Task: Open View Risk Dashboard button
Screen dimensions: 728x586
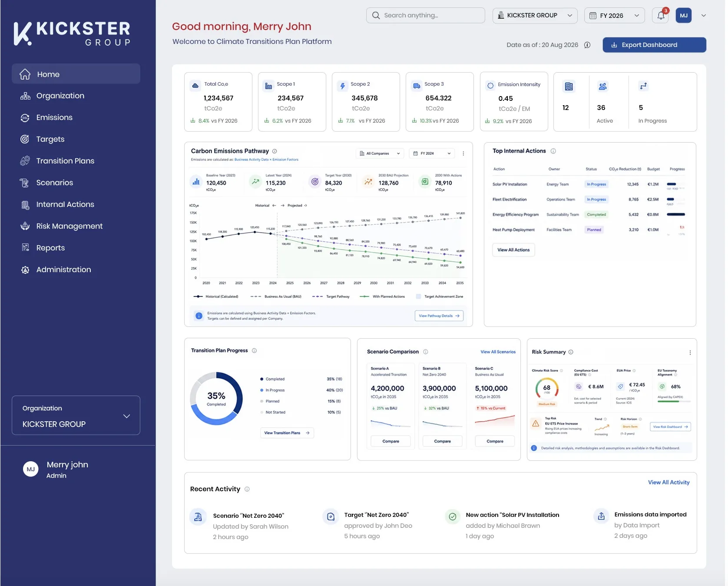Action: click(x=671, y=427)
